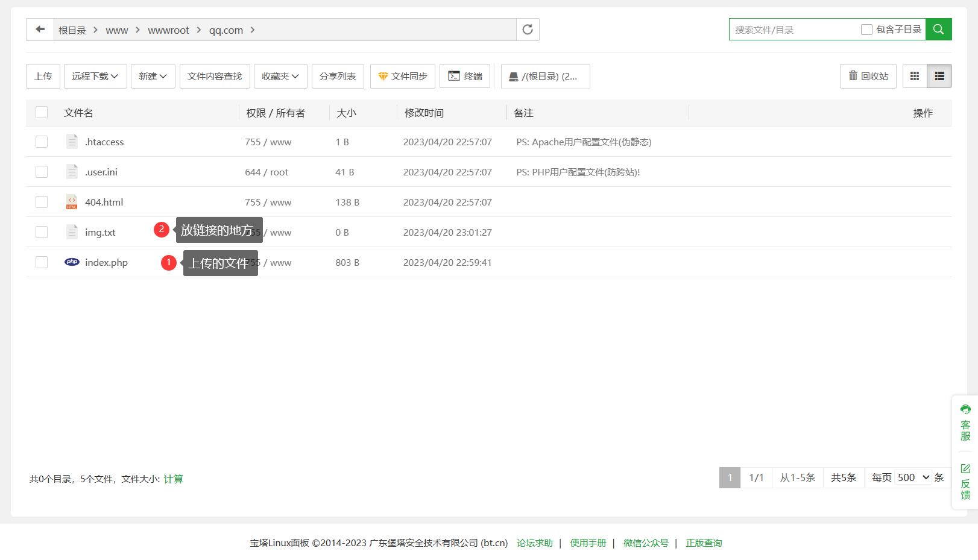Open 文件内容查找 content search
The height and width of the screenshot is (560, 978).
[x=215, y=76]
